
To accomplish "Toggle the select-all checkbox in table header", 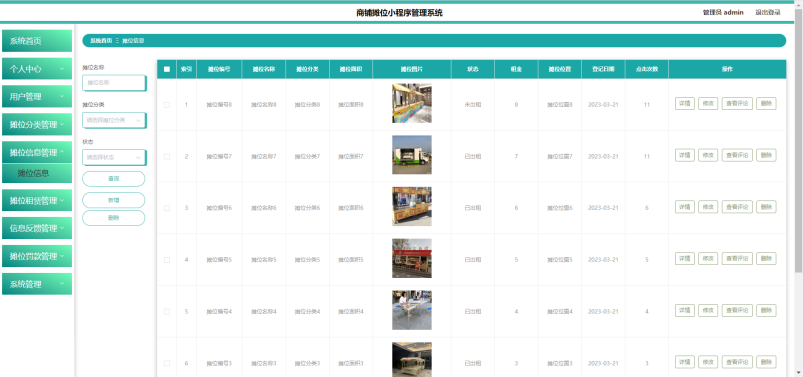I will pos(167,69).
